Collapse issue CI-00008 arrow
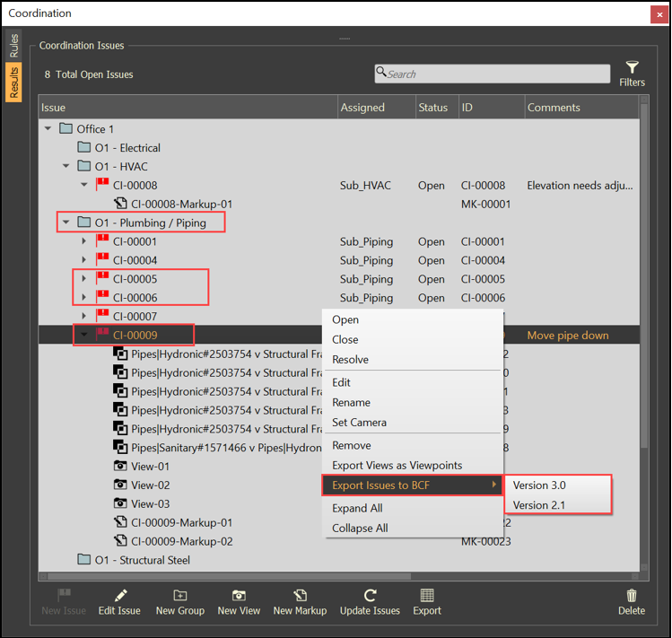Viewport: 672px width, 638px height. [x=84, y=184]
